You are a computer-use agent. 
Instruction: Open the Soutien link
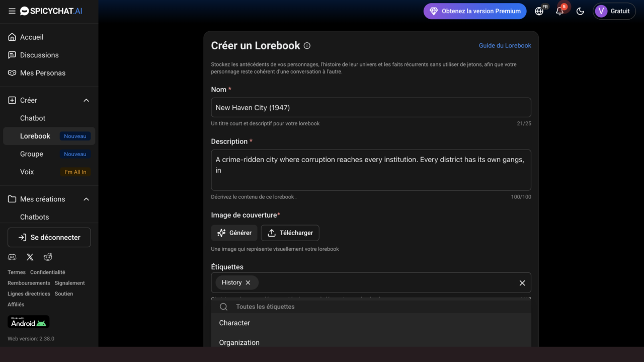point(64,294)
